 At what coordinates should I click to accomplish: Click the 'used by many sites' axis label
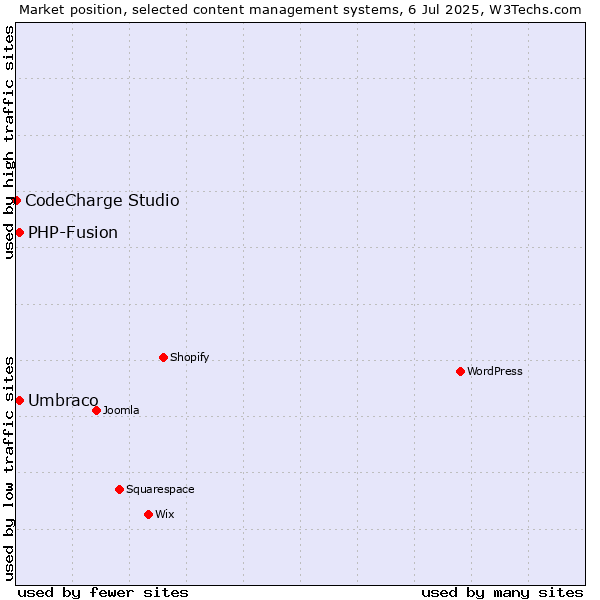(502, 593)
